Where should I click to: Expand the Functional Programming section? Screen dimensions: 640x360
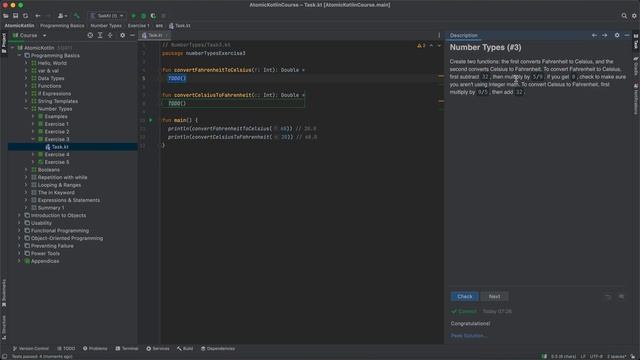point(19,231)
